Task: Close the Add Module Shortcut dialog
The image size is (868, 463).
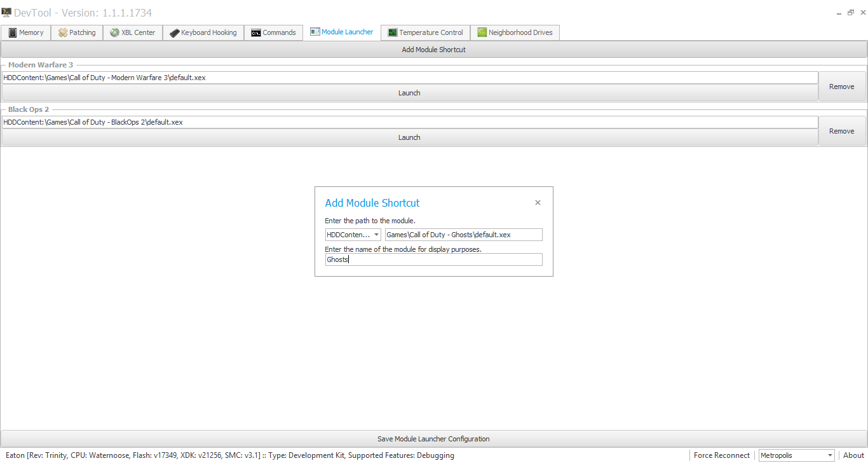Action: [538, 203]
